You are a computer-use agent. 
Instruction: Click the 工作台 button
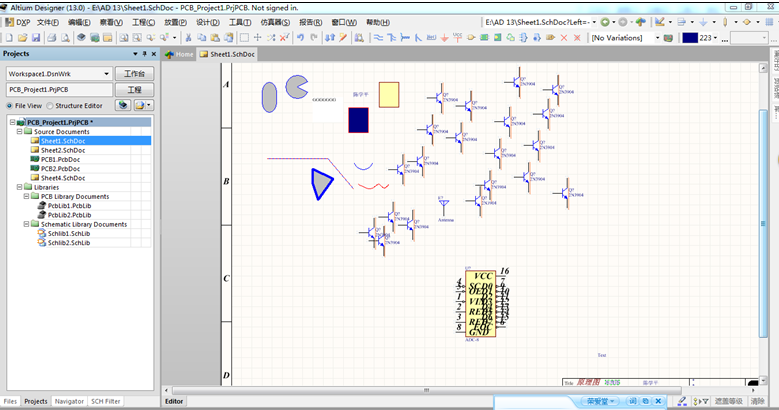tap(134, 74)
